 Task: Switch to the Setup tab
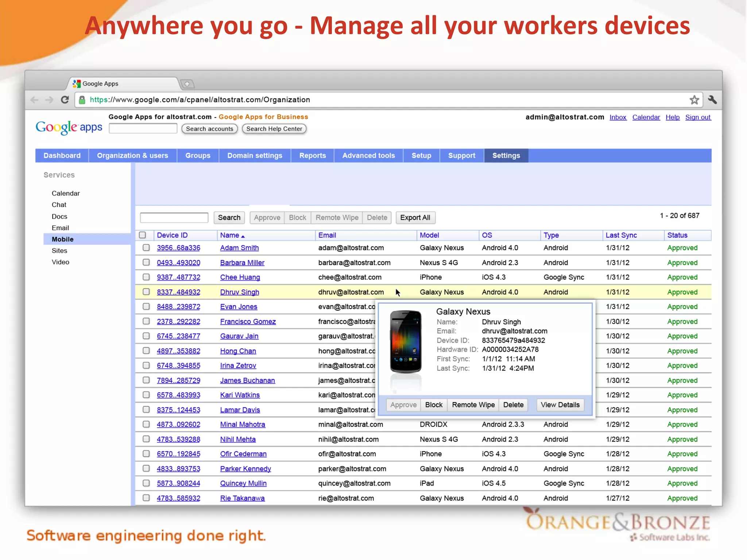(x=421, y=155)
